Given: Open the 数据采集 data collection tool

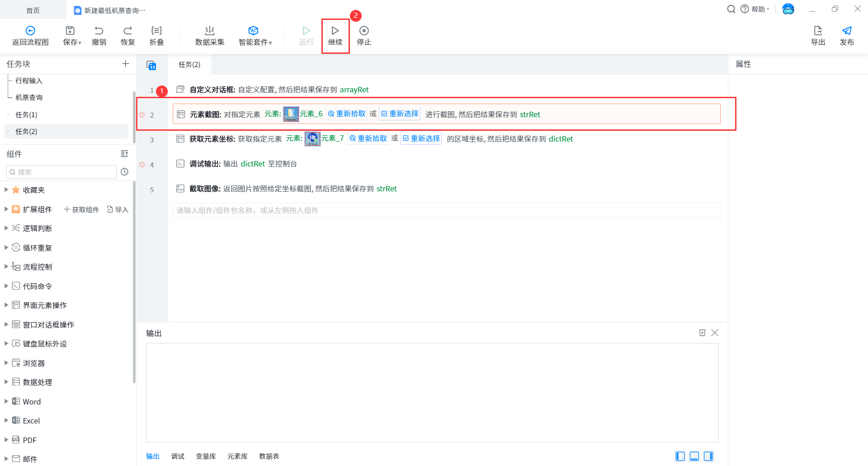Looking at the screenshot, I should click(209, 36).
